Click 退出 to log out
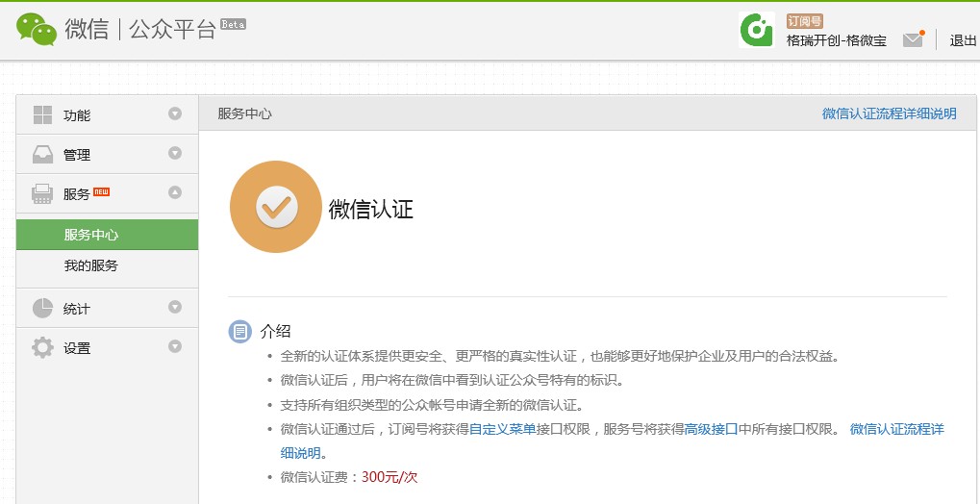This screenshot has height=504, width=980. click(x=963, y=40)
